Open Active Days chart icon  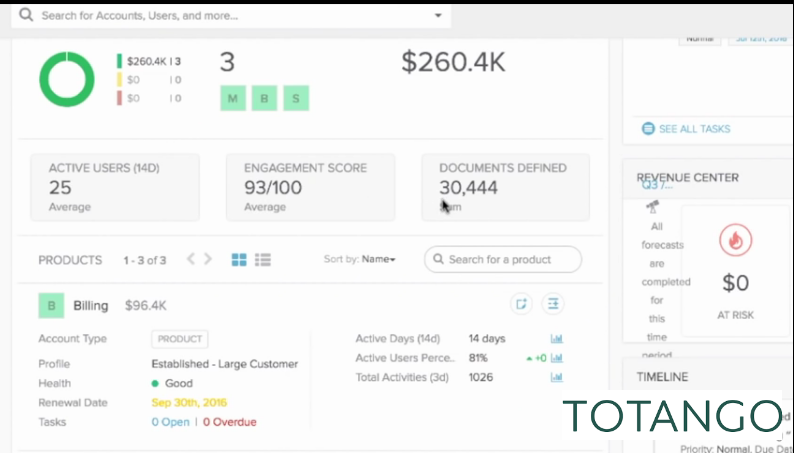(x=557, y=339)
